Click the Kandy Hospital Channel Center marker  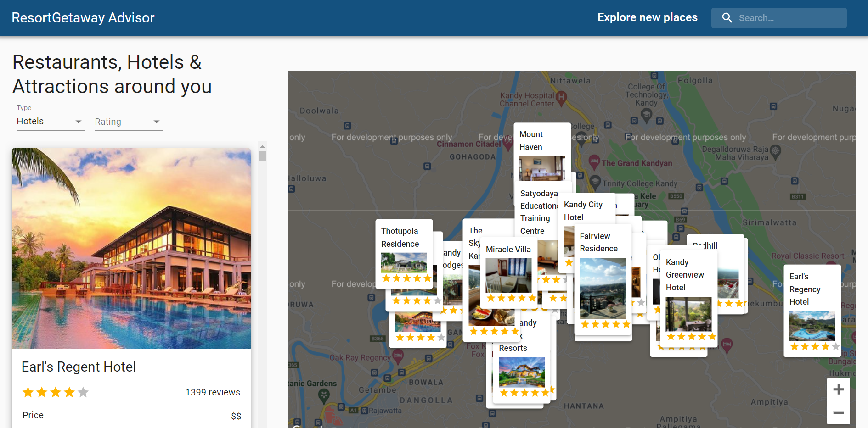[561, 97]
